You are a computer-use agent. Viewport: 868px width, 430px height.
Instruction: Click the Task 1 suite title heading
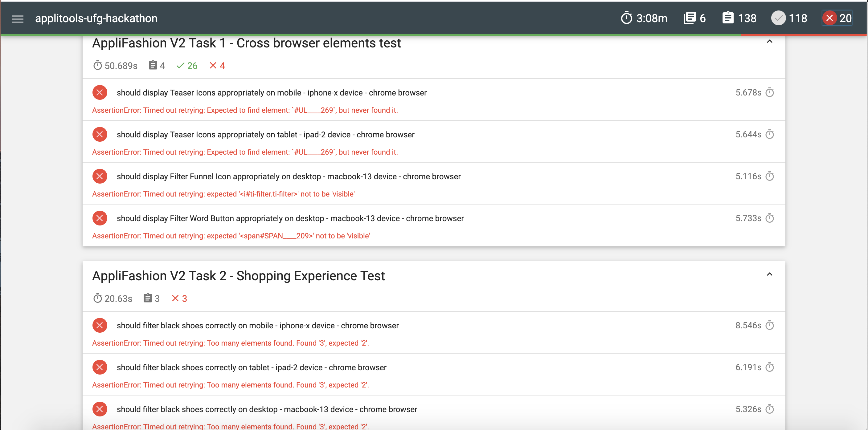click(246, 43)
